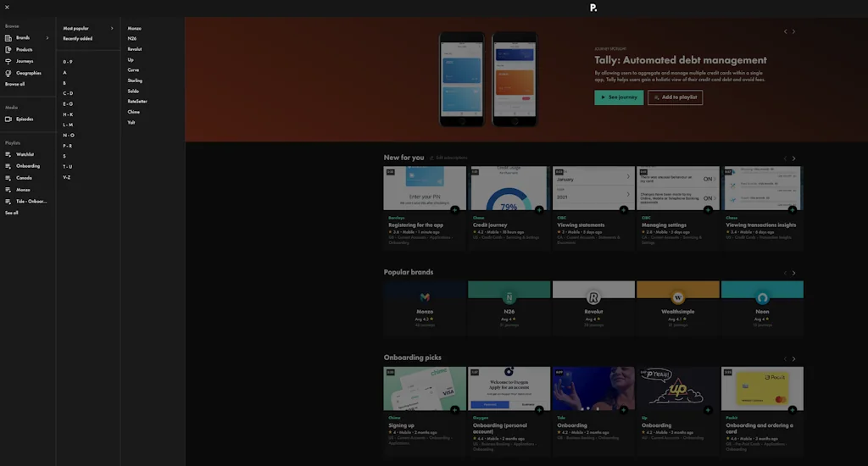
Task: Click the Episodes video camera icon
Action: click(8, 119)
